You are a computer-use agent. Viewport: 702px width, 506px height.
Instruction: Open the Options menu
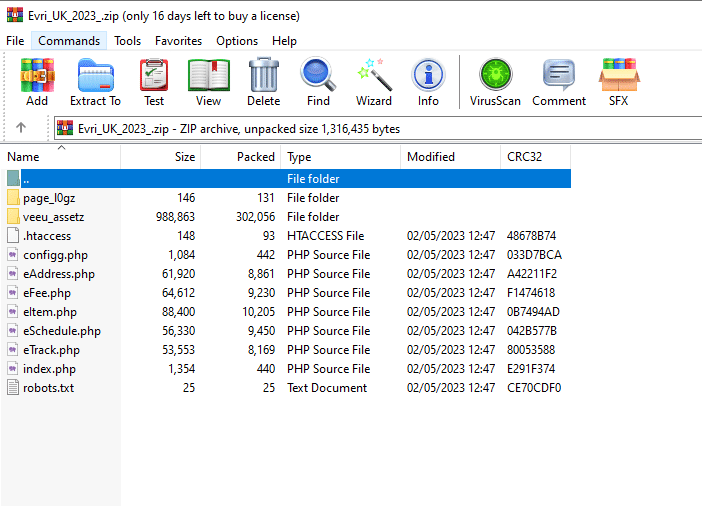click(x=237, y=41)
